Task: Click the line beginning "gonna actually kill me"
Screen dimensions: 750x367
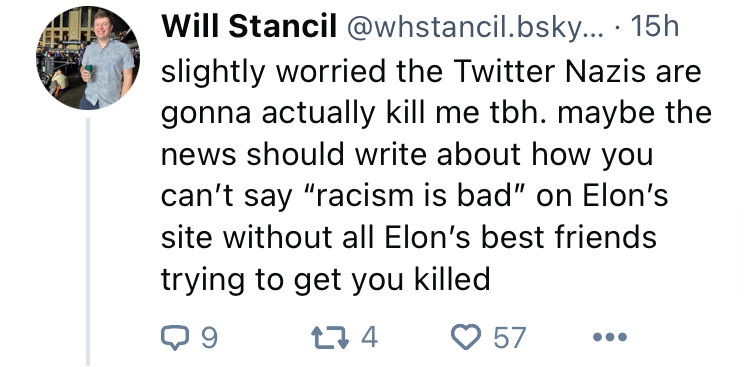Action: click(436, 115)
